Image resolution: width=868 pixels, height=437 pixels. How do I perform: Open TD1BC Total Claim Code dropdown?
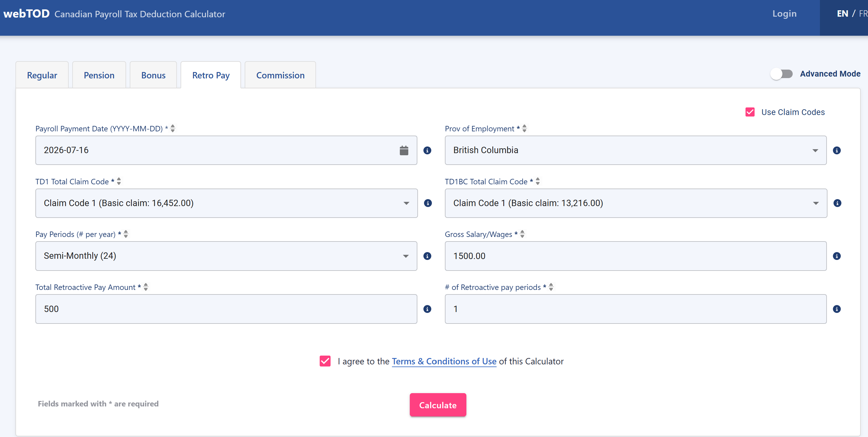click(636, 203)
